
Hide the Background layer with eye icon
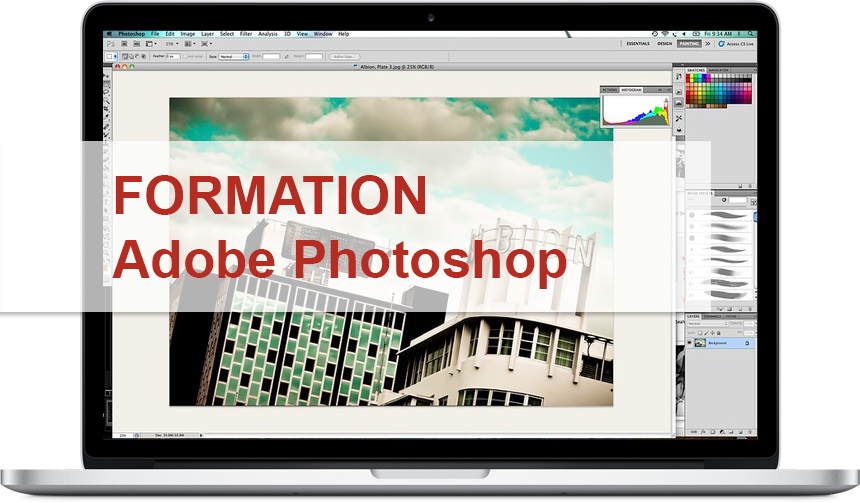(x=689, y=342)
